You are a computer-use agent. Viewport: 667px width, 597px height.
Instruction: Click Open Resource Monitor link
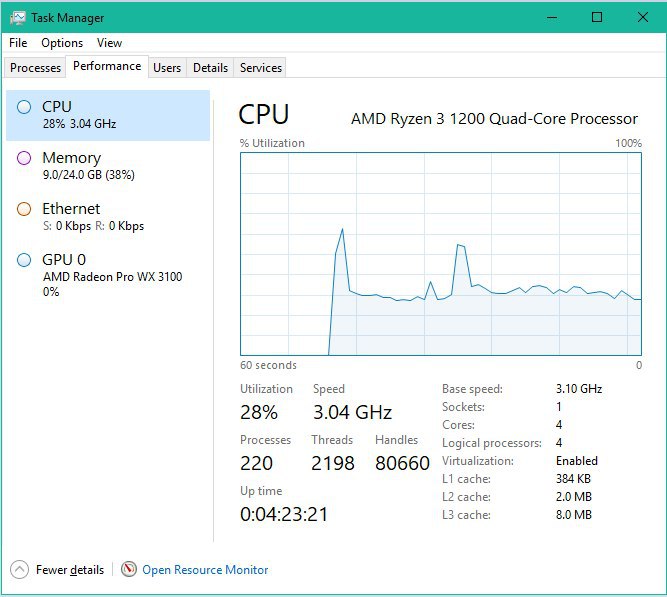[x=205, y=570]
